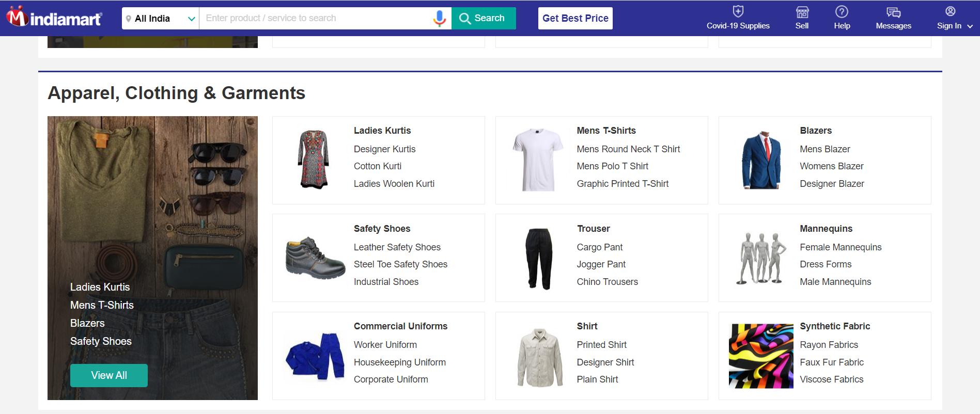Expand the All India location dropdown
The image size is (980, 414).
coord(191,19)
